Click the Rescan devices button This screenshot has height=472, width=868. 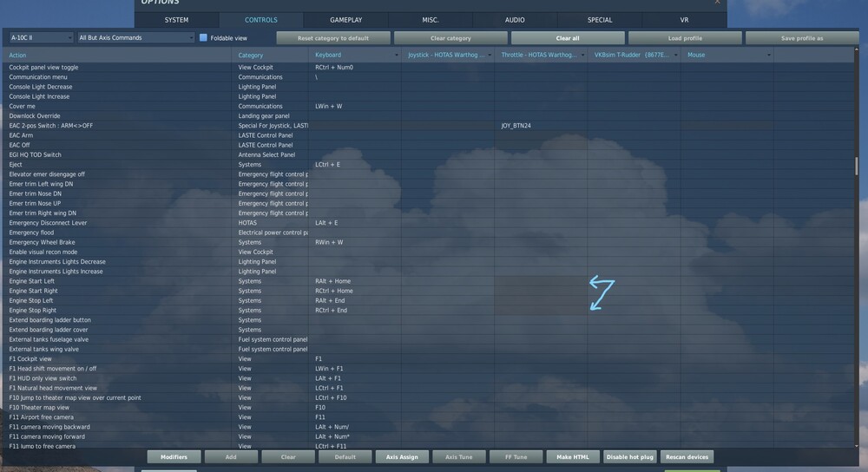pyautogui.click(x=687, y=457)
